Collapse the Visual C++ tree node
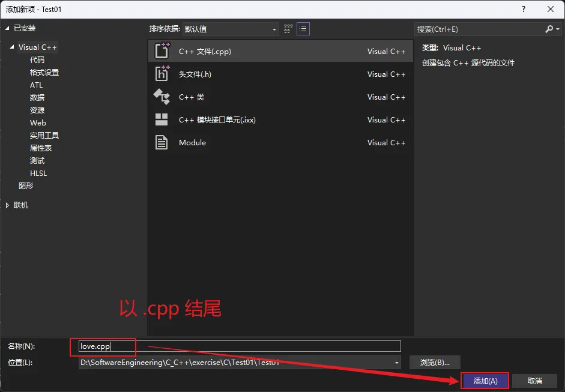This screenshot has width=565, height=392. coord(12,47)
